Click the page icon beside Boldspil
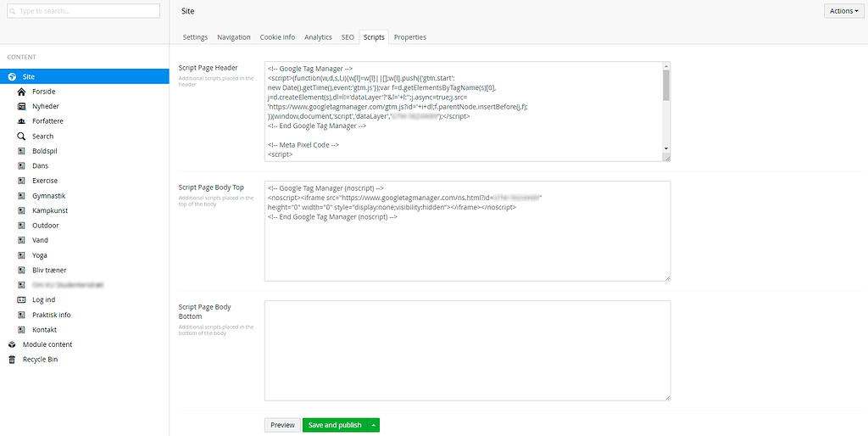The image size is (868, 436). click(x=21, y=151)
